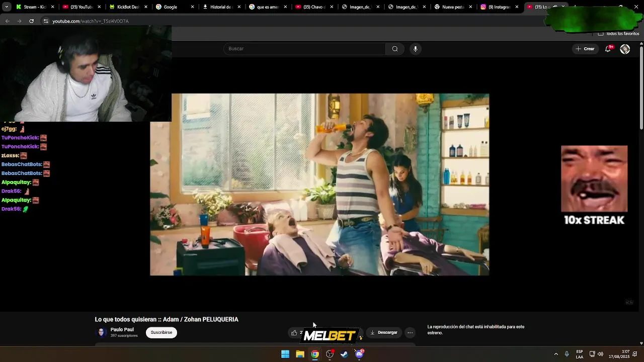Viewport: 644px width, 362px height.
Task: Click the 397 suscriptores text
Action: coord(124,336)
